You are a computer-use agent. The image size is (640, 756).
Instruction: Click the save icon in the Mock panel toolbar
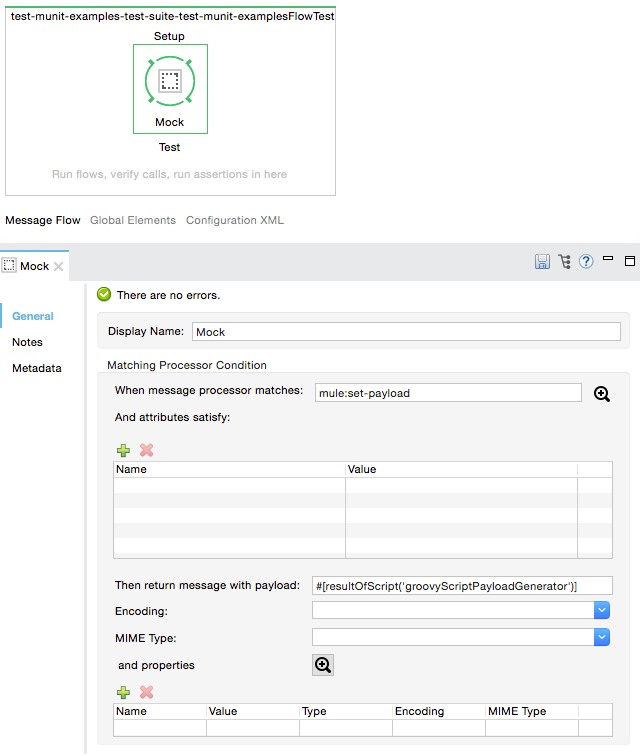pyautogui.click(x=542, y=262)
